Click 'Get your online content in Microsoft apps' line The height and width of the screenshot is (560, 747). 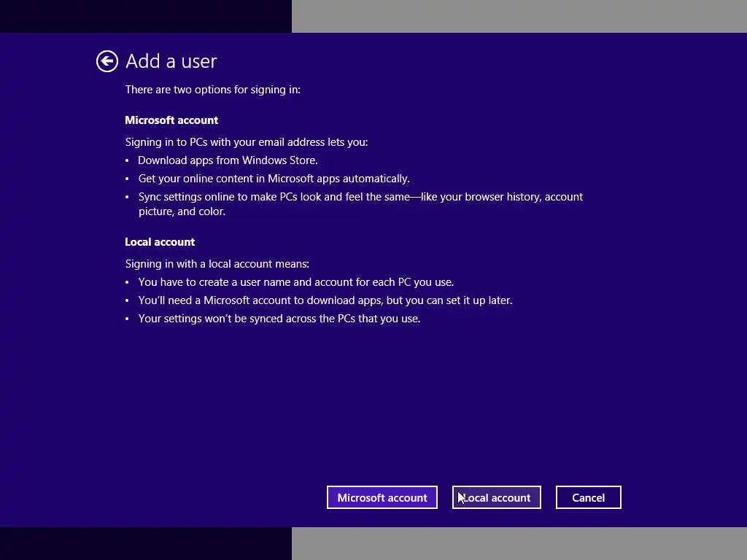pos(274,179)
